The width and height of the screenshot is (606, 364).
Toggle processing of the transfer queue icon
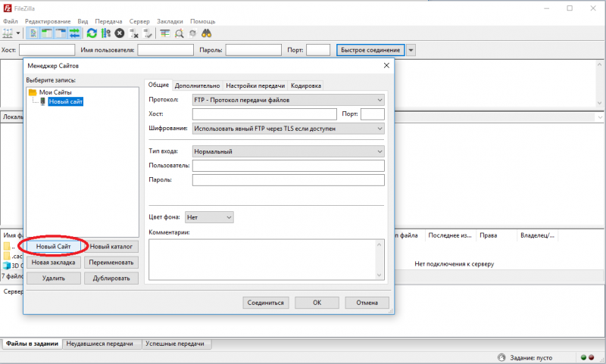point(106,33)
